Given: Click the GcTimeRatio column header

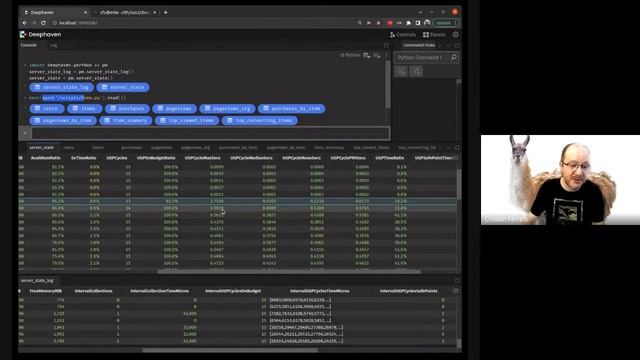Looking at the screenshot, I should (x=84, y=158).
